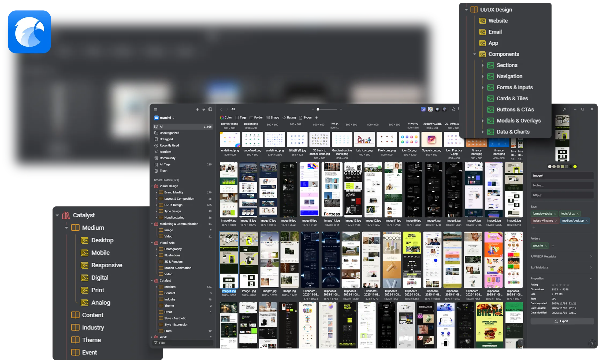Click the Export button
The height and width of the screenshot is (364, 603).
562,321
